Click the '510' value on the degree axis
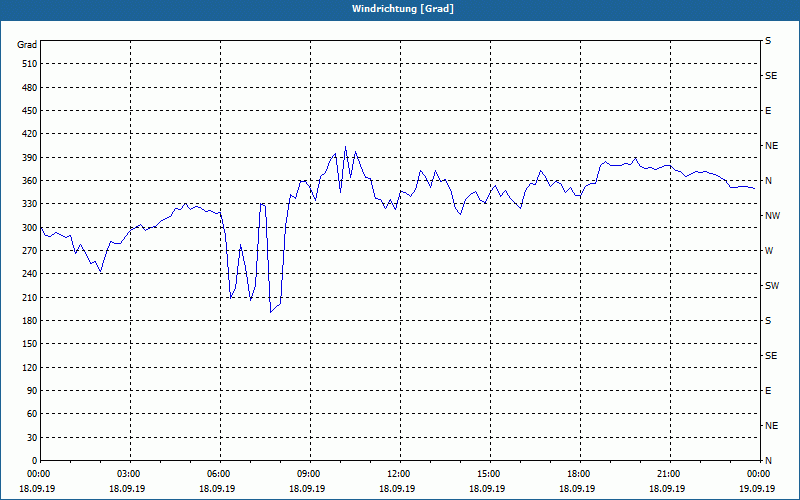 click(x=30, y=64)
